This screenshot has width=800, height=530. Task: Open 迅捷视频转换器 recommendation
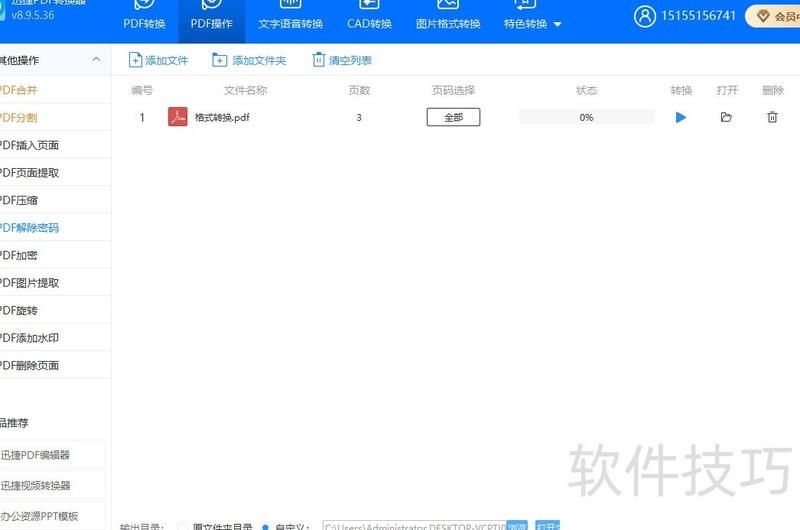[51, 486]
